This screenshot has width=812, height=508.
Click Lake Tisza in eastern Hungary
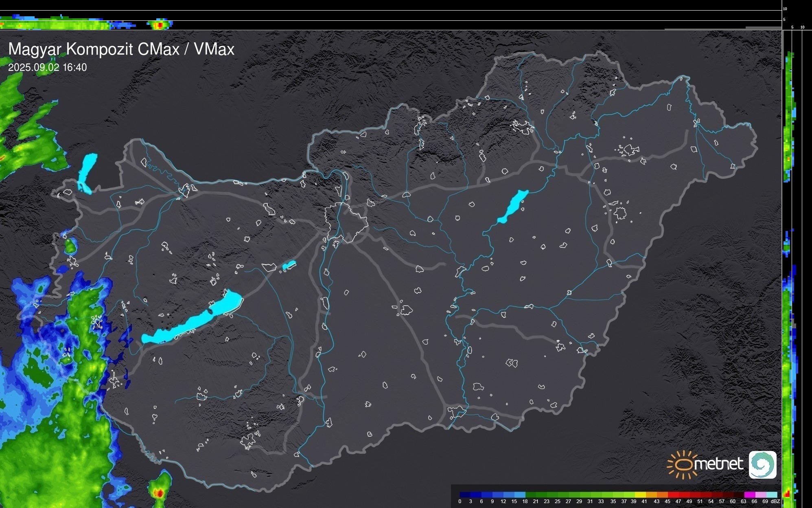tap(514, 206)
